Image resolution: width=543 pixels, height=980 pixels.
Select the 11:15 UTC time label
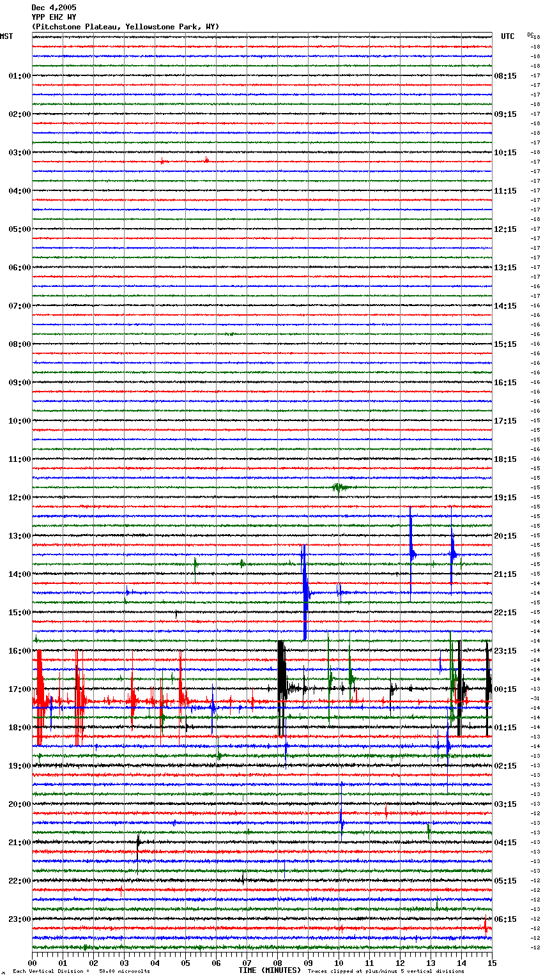[x=505, y=191]
